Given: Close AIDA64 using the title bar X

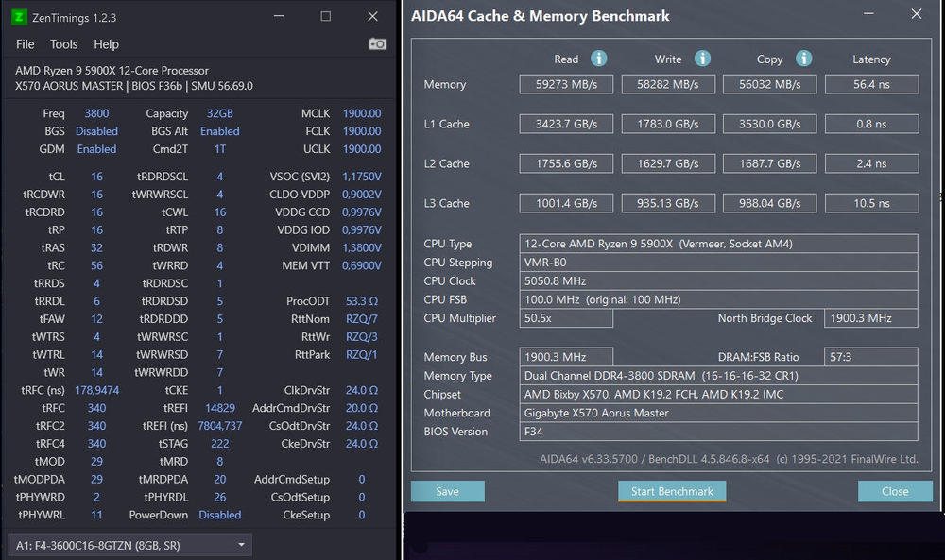Looking at the screenshot, I should [x=916, y=15].
